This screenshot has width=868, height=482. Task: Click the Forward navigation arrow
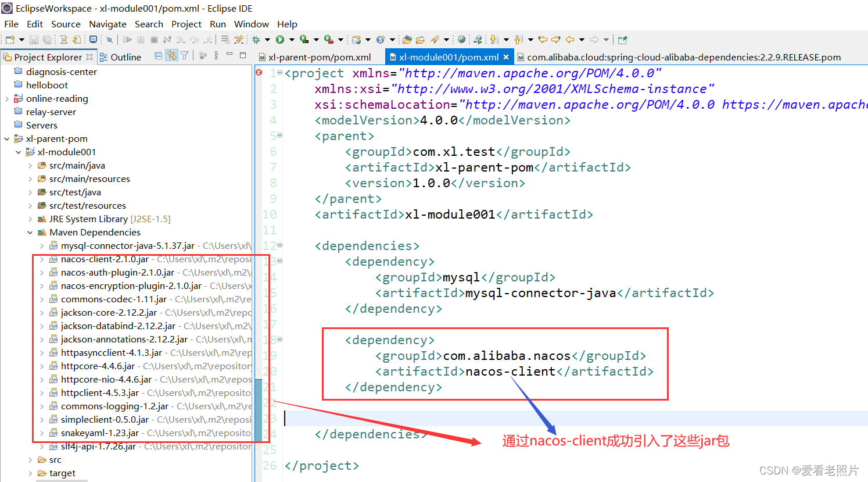tap(594, 40)
